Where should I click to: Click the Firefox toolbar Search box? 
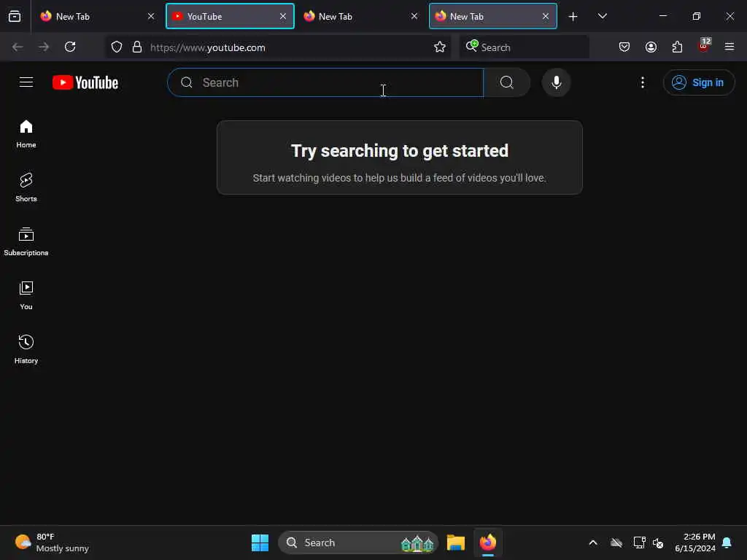[x=524, y=47]
